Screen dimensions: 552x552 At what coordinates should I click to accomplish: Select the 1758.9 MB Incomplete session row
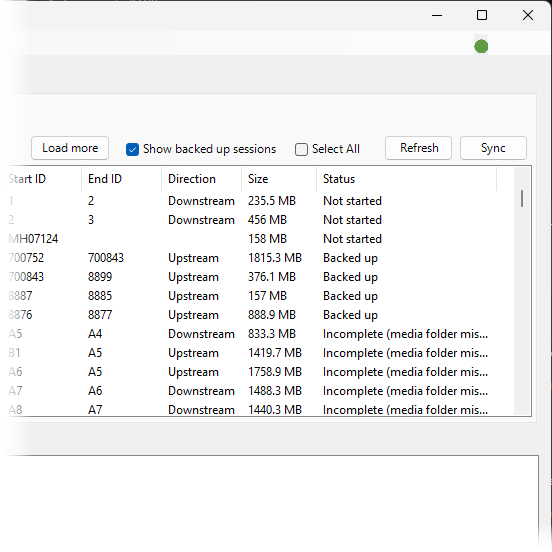pos(259,372)
